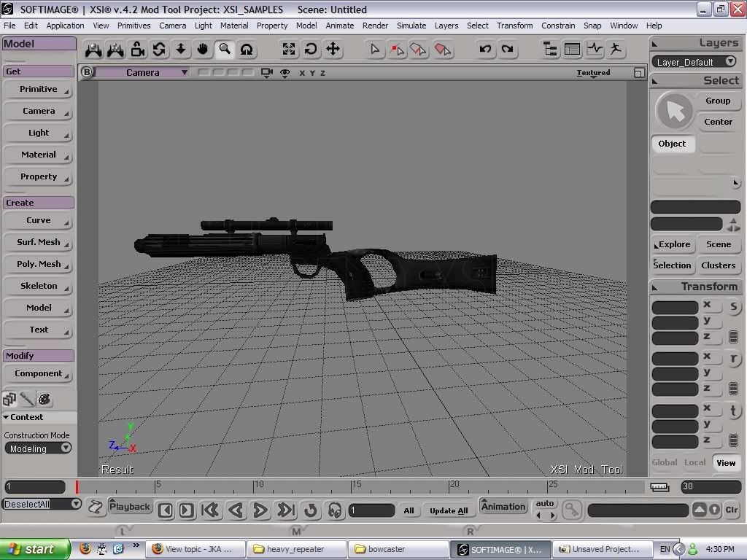The width and height of the screenshot is (747, 560).
Task: Select the Zoom magnifier tool
Action: pyautogui.click(x=225, y=50)
